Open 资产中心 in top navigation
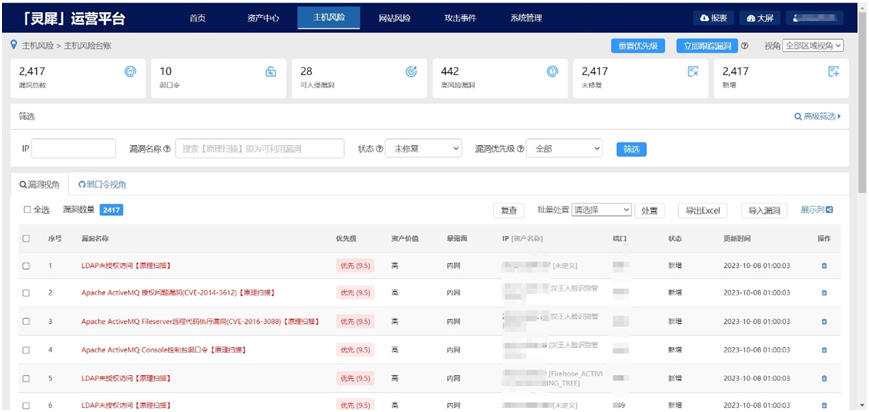This screenshot has height=412, width=869. (263, 18)
